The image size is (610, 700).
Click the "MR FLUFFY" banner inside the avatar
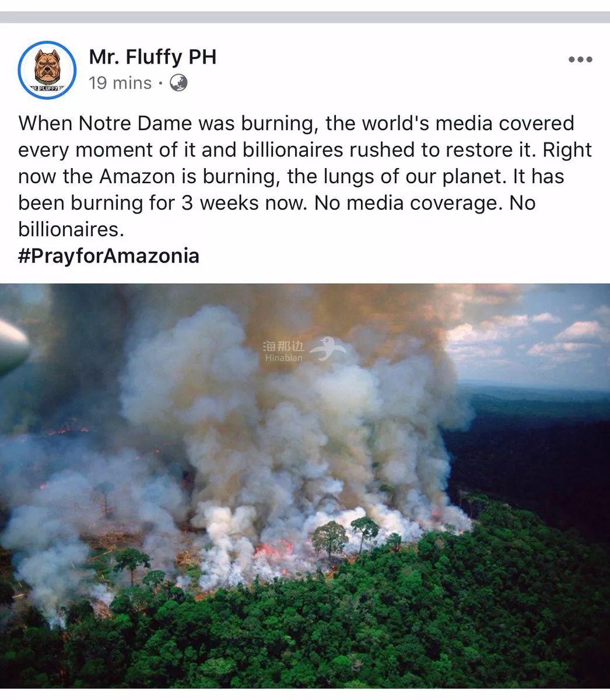tap(47, 89)
